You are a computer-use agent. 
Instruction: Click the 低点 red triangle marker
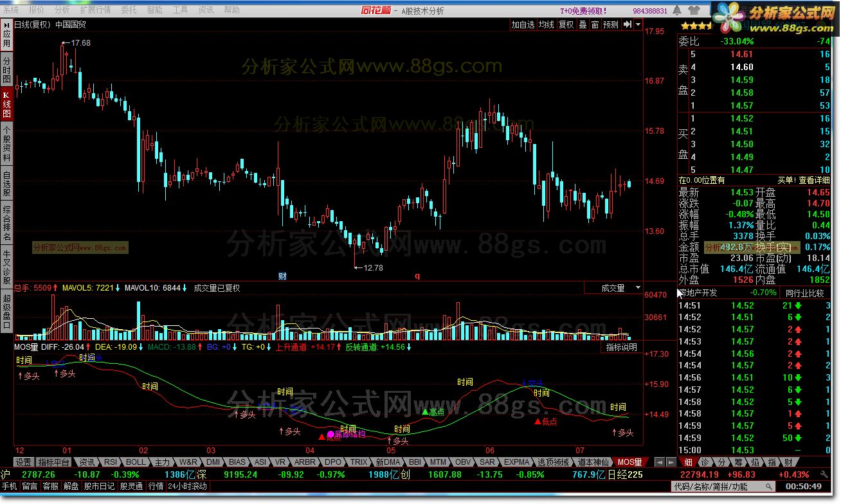click(x=538, y=422)
